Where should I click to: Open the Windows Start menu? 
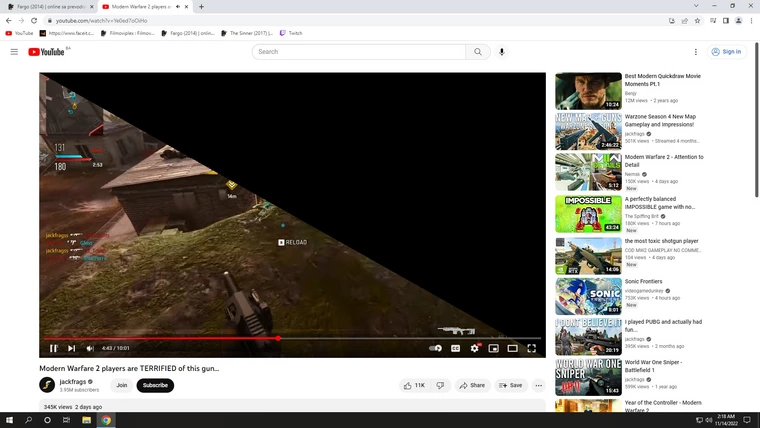(x=9, y=420)
